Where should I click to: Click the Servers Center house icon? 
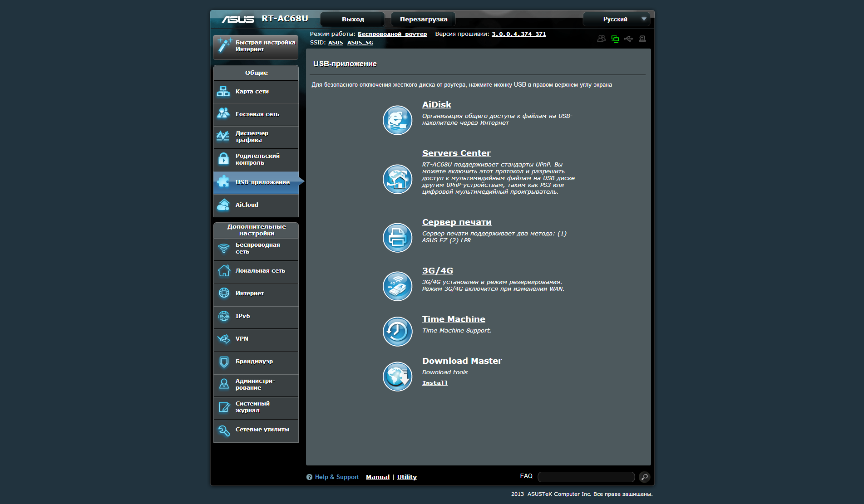(x=397, y=179)
